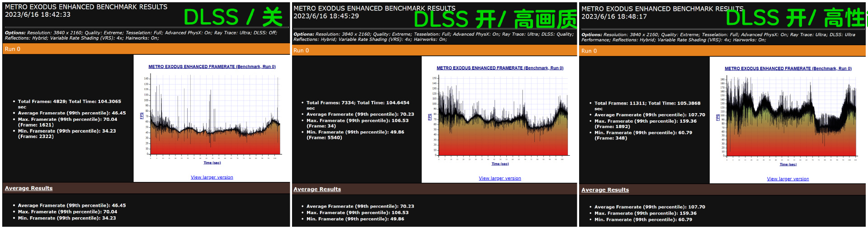This screenshot has height=229, width=868.
Task: Open 'View larger version' link in the 18:42:33 report
Action: tap(212, 177)
